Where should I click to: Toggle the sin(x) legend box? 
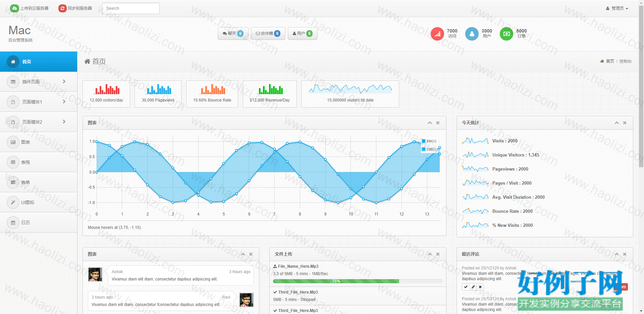(x=424, y=141)
